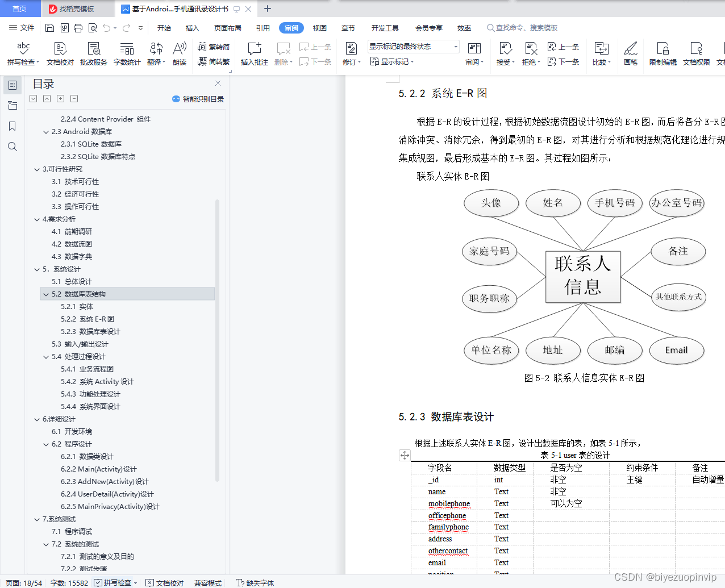Insert a comment (插入批注)
The height and width of the screenshot is (588, 725).
(x=254, y=53)
